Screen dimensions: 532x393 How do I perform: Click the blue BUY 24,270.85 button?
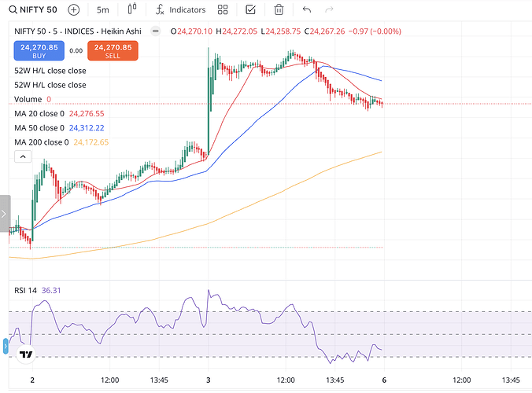coord(39,51)
